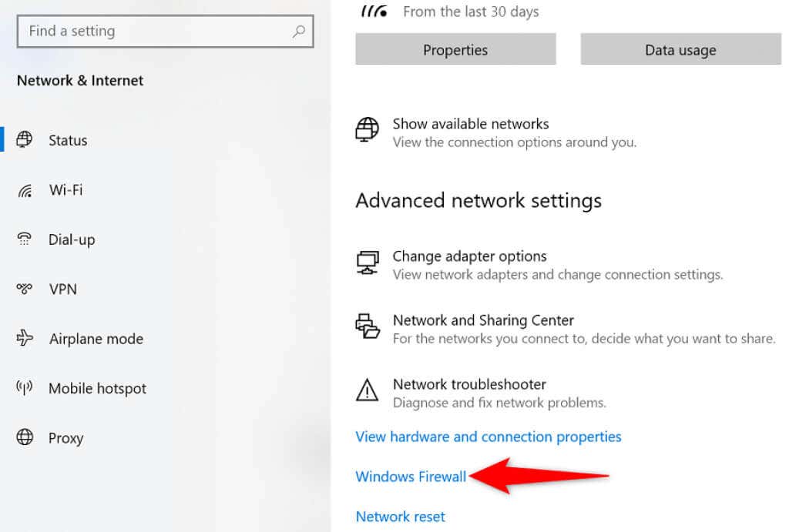789x532 pixels.
Task: Click the Status globe icon in sidebar
Action: [25, 139]
